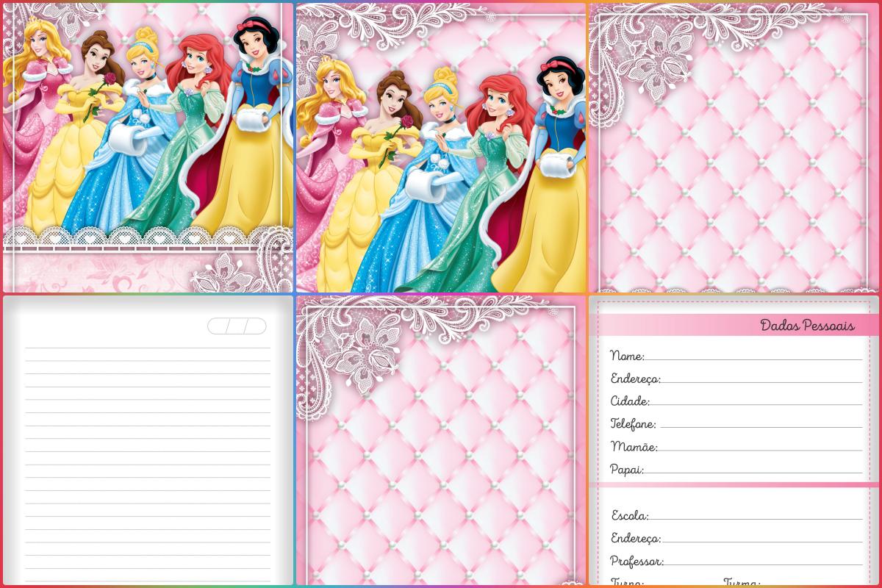The height and width of the screenshot is (588, 882).
Task: Open the Dados Pessoais form page image
Action: [734, 440]
